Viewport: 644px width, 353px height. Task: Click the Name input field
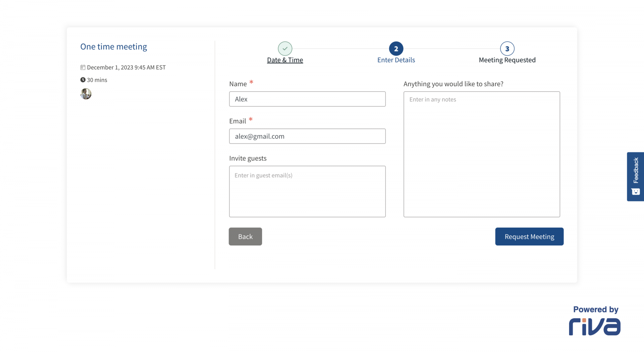(308, 99)
